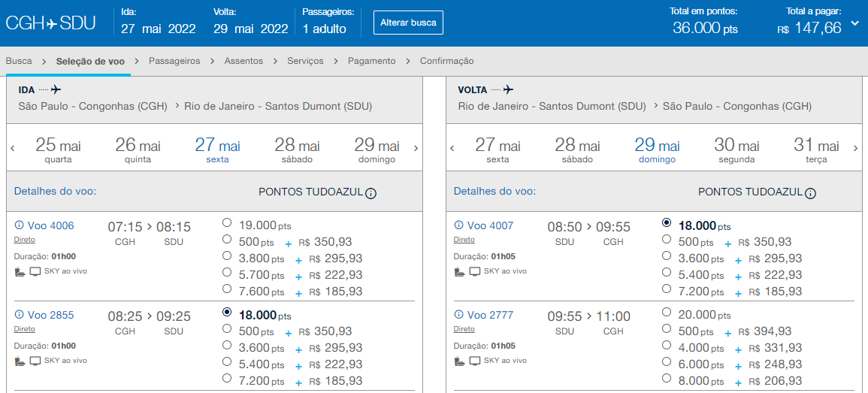Click seat icon under Voo 4006

coord(20,271)
